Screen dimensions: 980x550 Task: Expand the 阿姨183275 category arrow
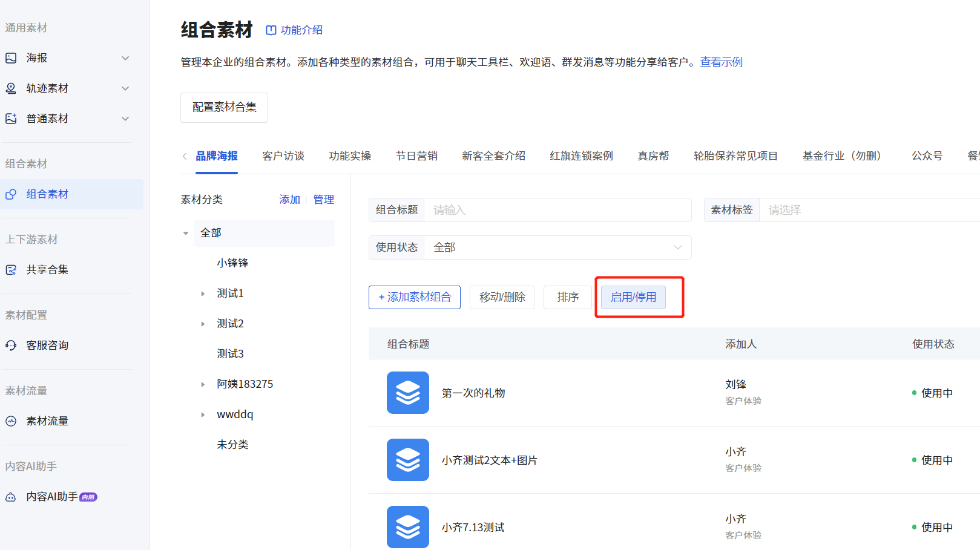(203, 384)
